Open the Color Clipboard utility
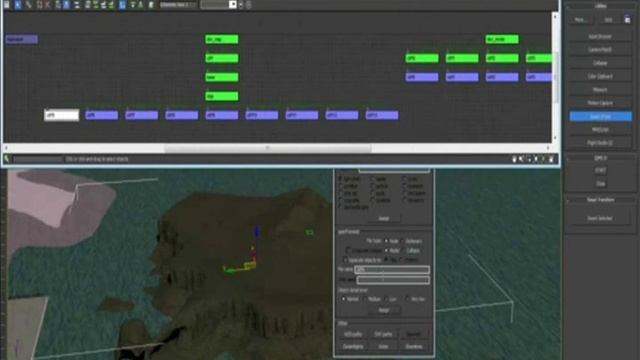This screenshot has width=640, height=360. tap(600, 76)
